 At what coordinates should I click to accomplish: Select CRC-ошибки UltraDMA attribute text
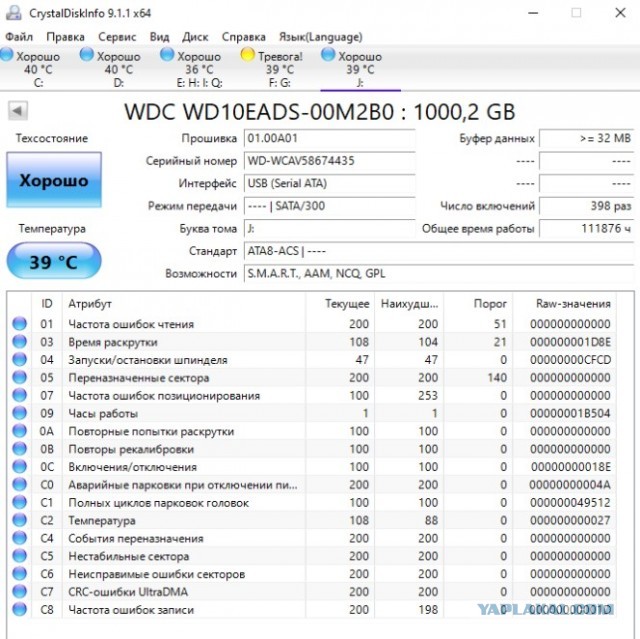coord(128,592)
